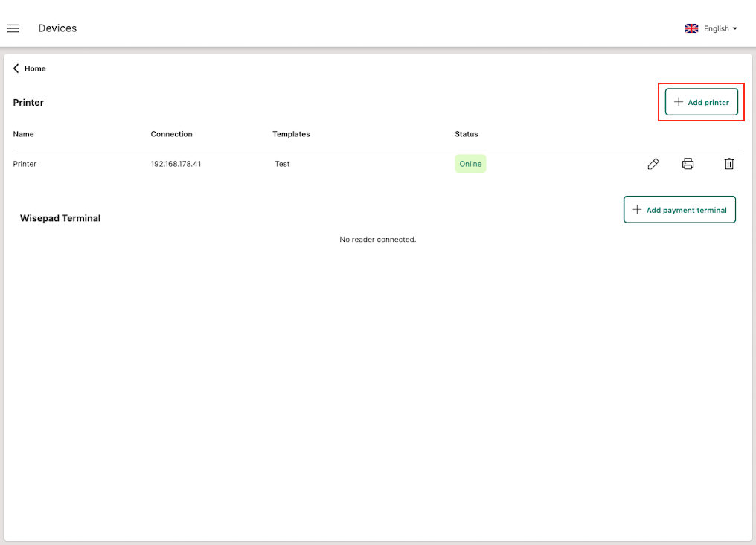Click the test print icon in Printer row

(x=688, y=164)
